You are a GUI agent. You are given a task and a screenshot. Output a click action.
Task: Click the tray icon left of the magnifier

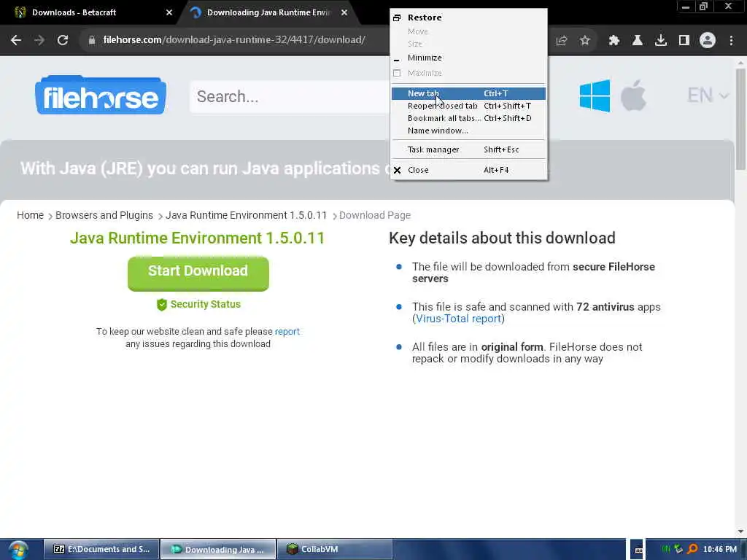coord(678,549)
